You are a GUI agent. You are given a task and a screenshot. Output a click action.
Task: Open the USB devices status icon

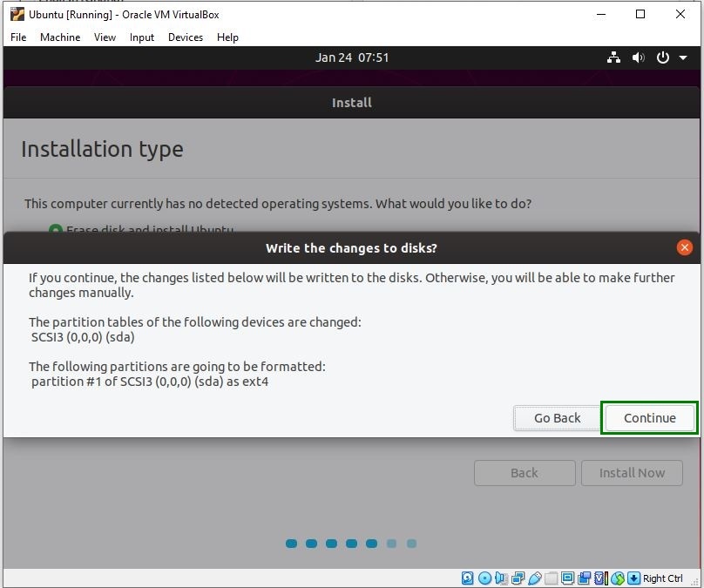[x=535, y=578]
